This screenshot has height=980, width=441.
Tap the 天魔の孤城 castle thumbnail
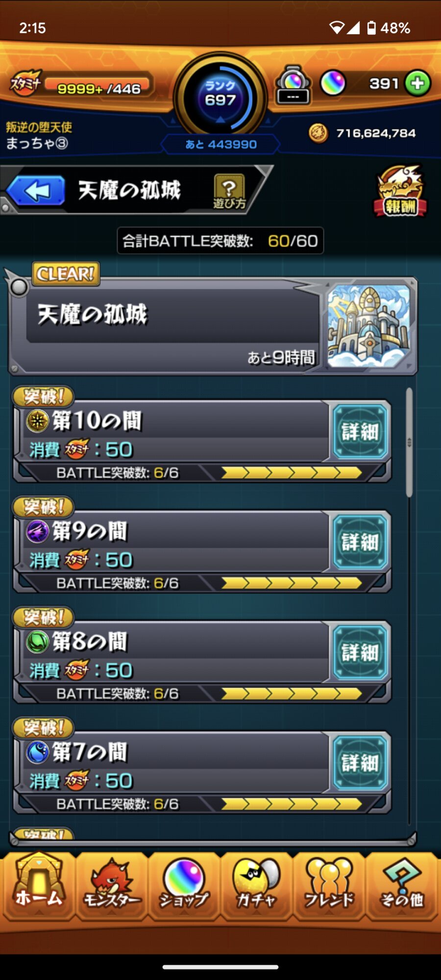(x=368, y=326)
